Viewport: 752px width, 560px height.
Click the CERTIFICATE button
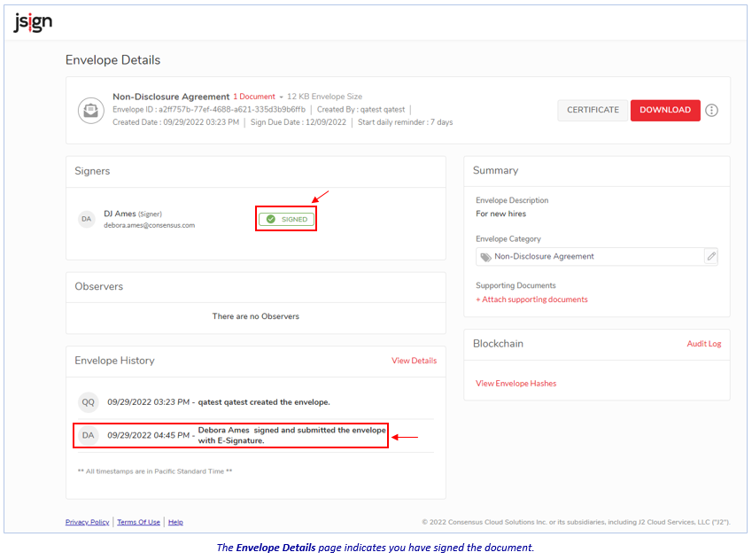[593, 111]
